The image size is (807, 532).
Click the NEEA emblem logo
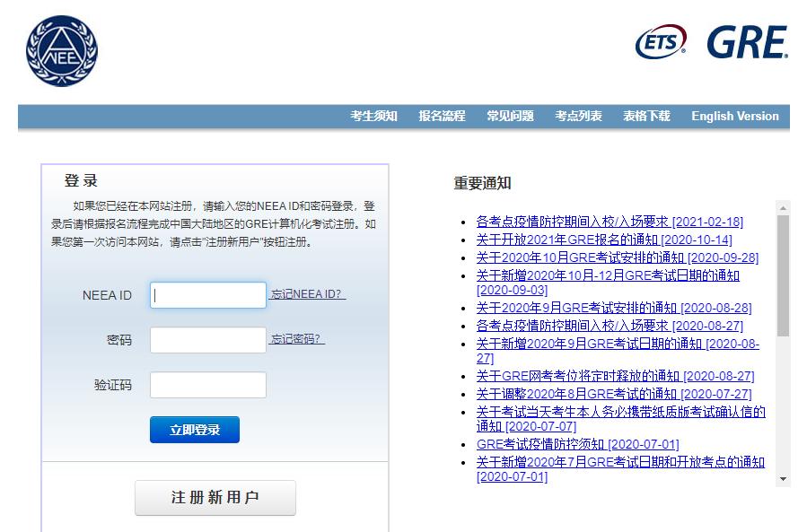pyautogui.click(x=61, y=51)
